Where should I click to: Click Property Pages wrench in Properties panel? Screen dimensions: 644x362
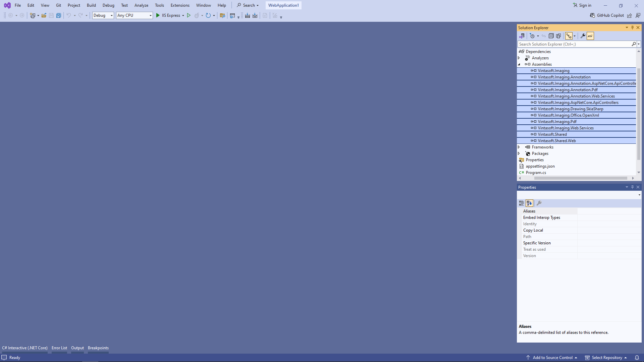point(539,203)
